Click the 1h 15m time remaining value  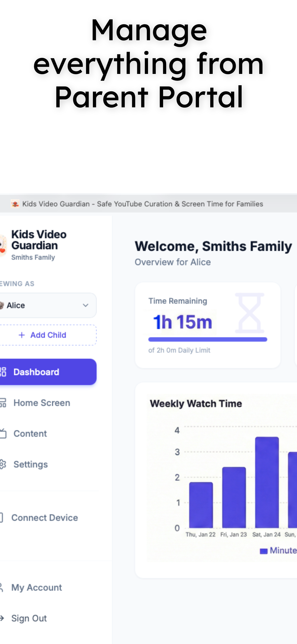tap(182, 322)
